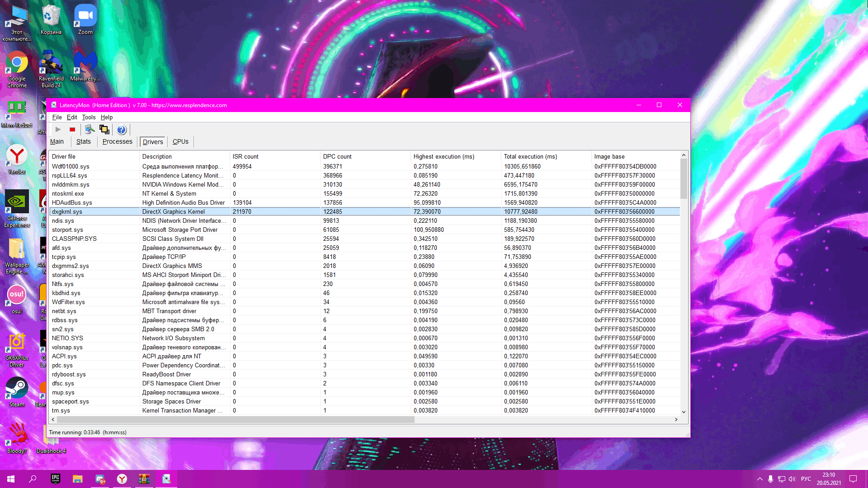Click the vertical scrollbar up arrow

pyautogui.click(x=684, y=155)
